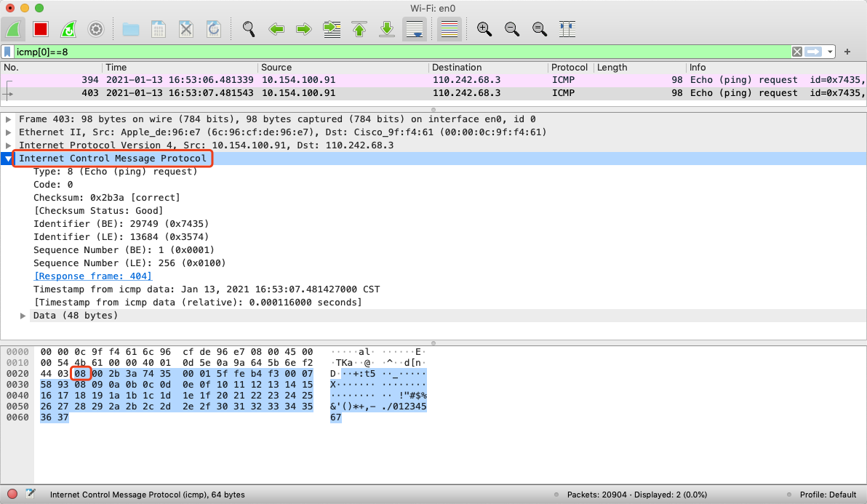
Task: Select the Type: 8 Echo request field
Action: click(115, 172)
